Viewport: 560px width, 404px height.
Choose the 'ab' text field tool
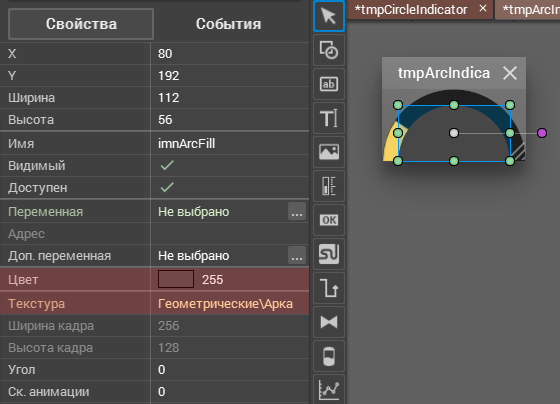[x=329, y=84]
